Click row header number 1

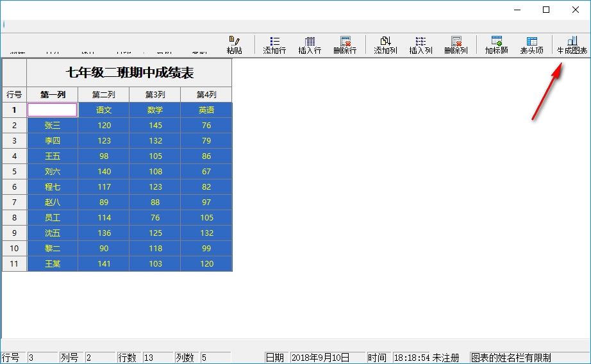tap(14, 110)
